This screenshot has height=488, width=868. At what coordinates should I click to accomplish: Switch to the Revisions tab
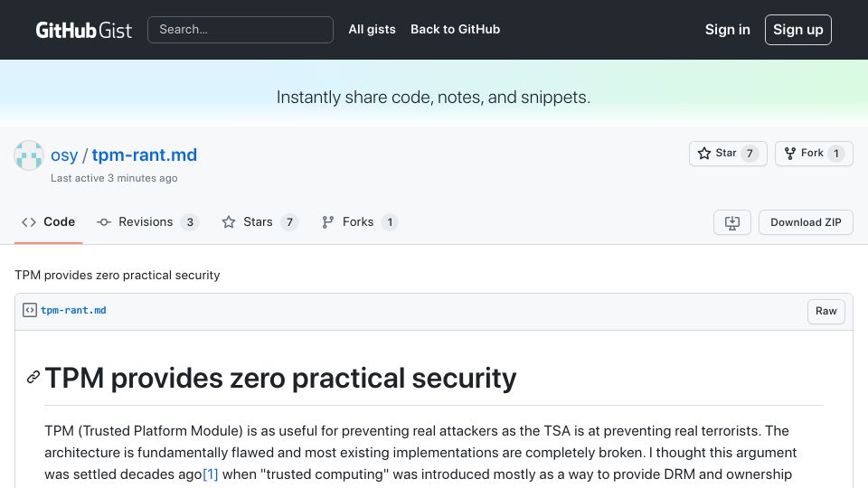147,222
